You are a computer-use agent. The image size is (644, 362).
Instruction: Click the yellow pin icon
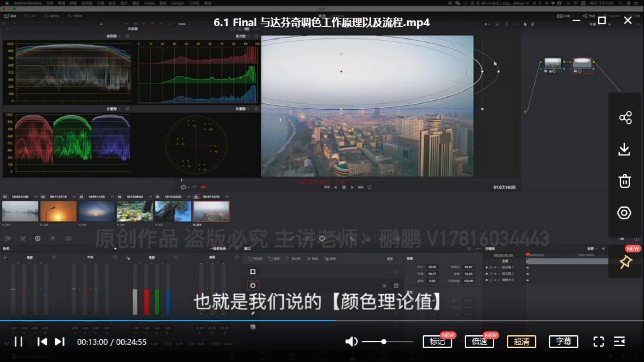coord(625,262)
